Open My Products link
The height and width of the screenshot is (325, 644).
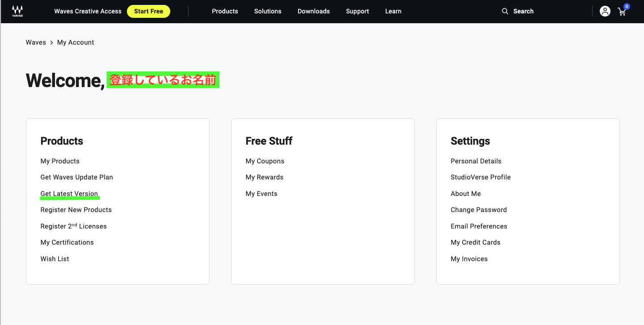tap(60, 161)
